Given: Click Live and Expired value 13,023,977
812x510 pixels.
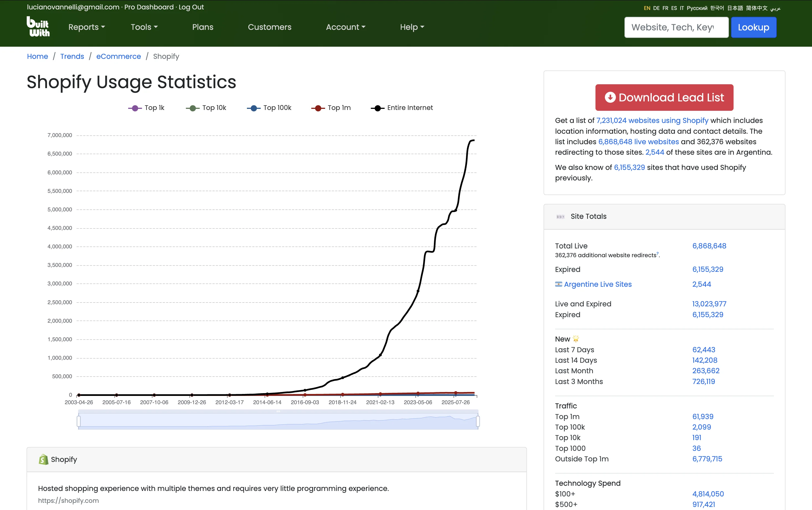Looking at the screenshot, I should (709, 304).
